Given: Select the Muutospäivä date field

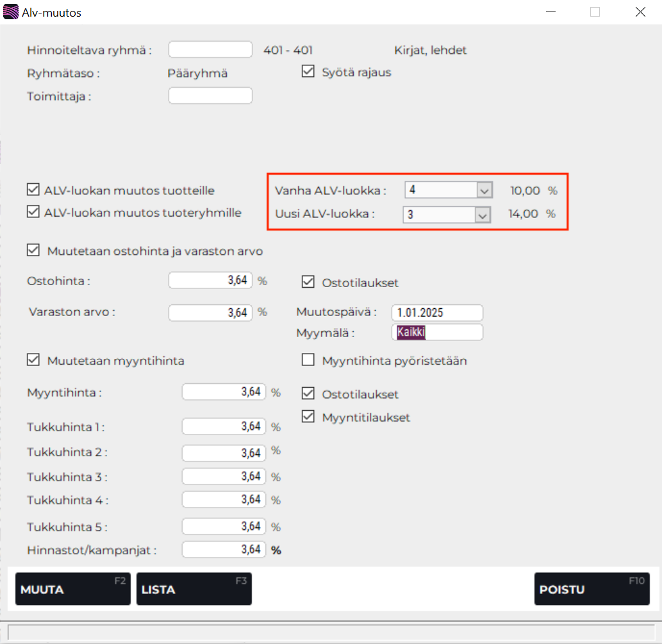Looking at the screenshot, I should (436, 313).
